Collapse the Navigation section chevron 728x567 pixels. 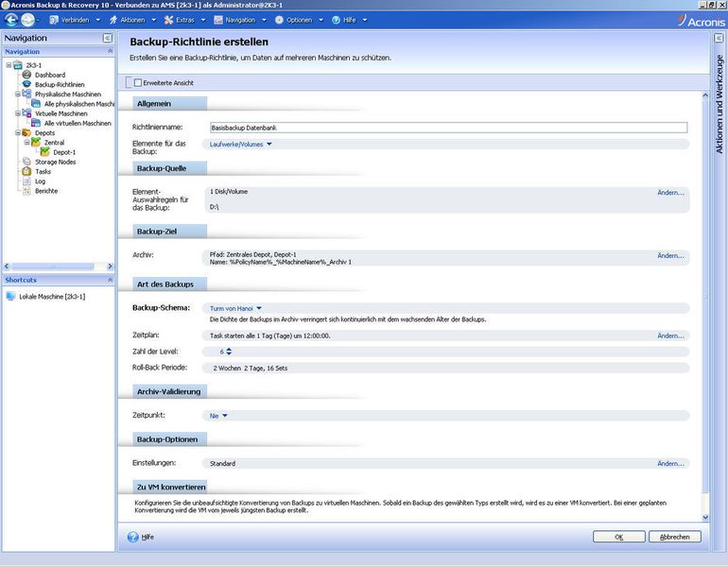pyautogui.click(x=110, y=51)
